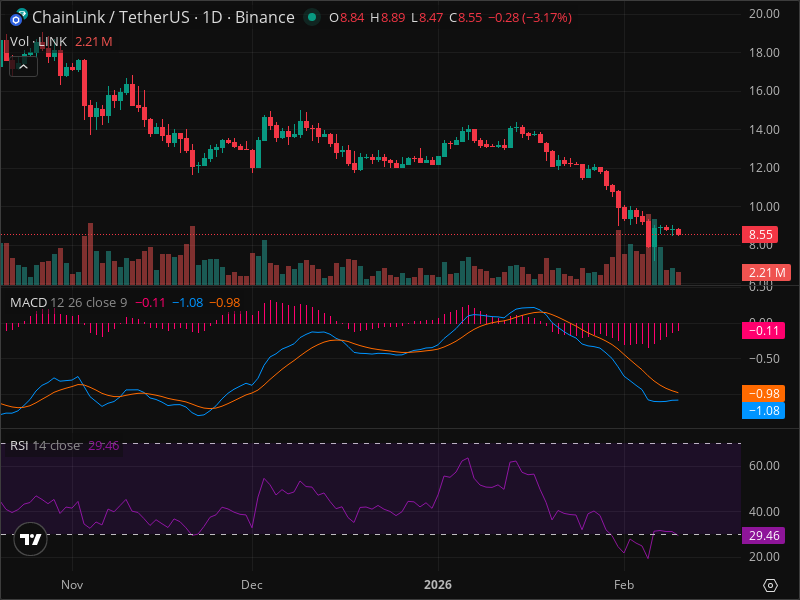Collapse the indicator legend with the chevron arrow

tap(23, 66)
